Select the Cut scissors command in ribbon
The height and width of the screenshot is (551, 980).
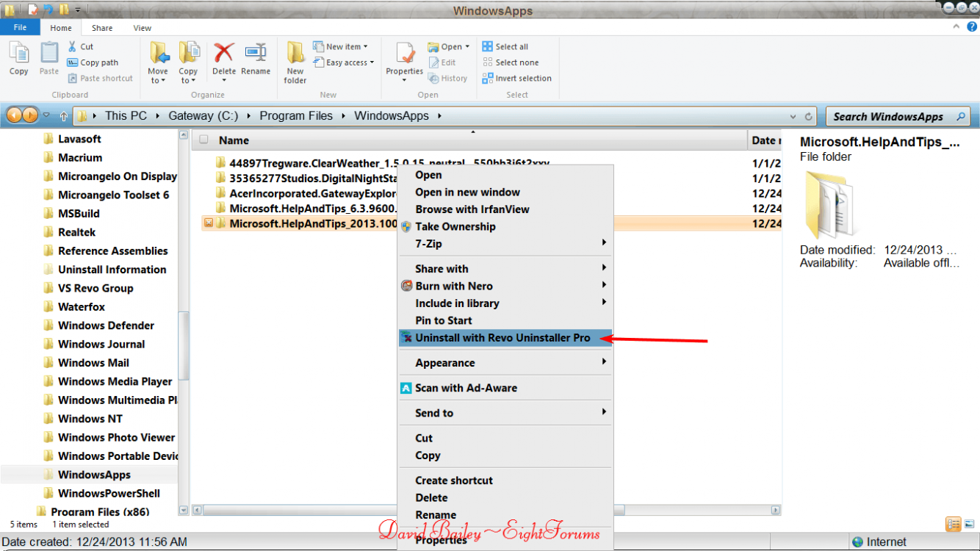tap(81, 46)
